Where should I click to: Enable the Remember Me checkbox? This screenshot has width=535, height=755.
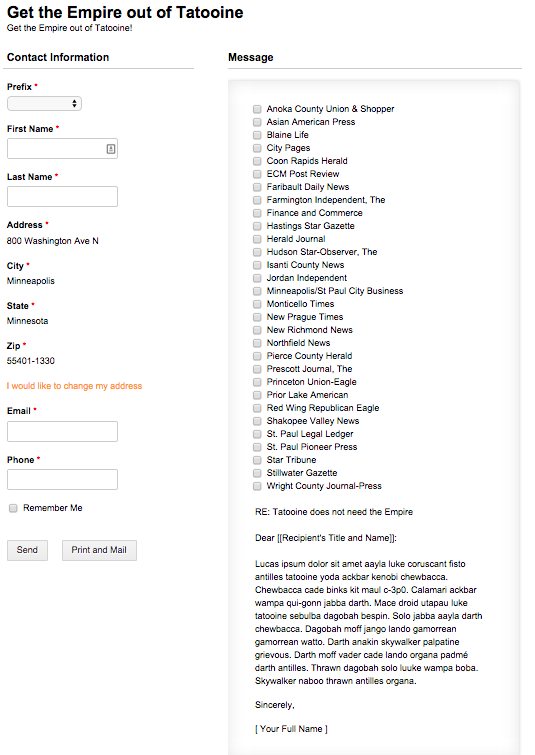pyautogui.click(x=13, y=508)
